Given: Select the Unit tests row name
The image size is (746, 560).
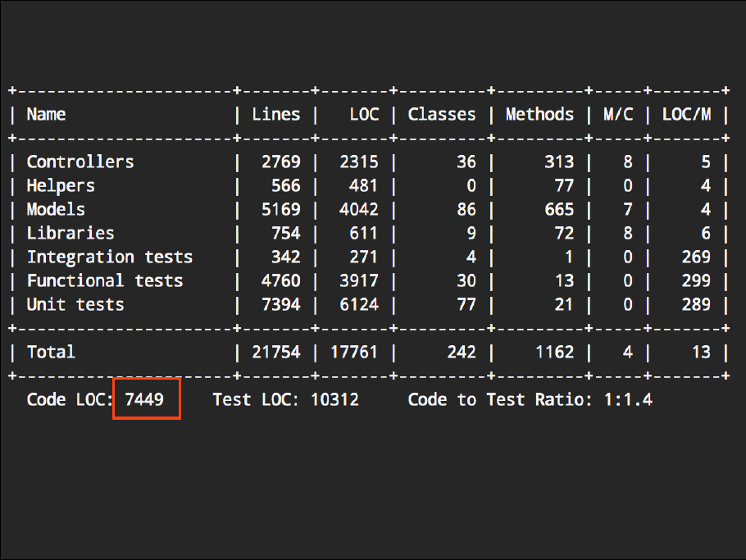Looking at the screenshot, I should click(75, 304).
